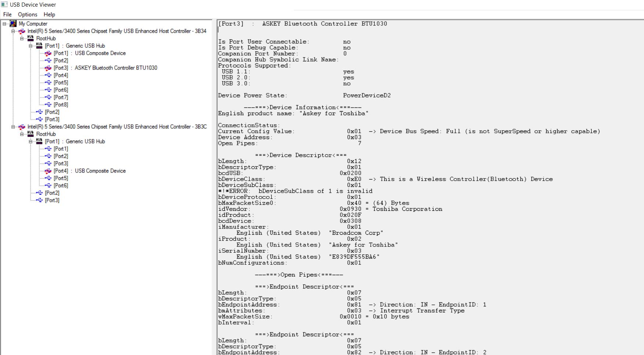Click the 'idVendor: 0x0930 = Toshiba Corporation' line
Screen dimensions: 644x355
[x=330, y=209]
